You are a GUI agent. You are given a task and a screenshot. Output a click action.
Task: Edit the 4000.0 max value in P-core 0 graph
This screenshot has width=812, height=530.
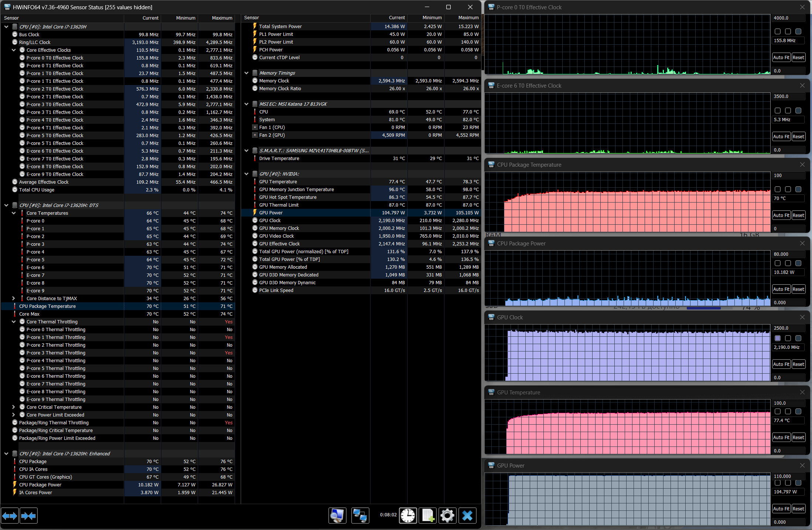pyautogui.click(x=788, y=18)
